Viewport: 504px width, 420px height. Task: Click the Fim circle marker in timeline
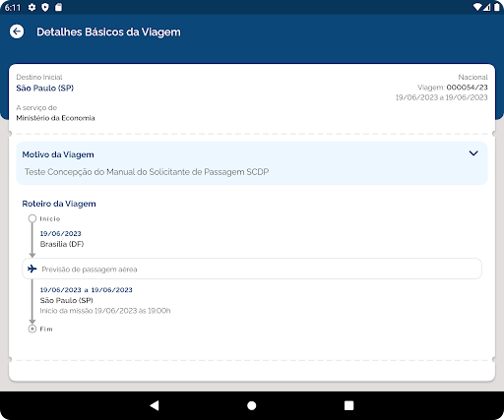coord(32,329)
